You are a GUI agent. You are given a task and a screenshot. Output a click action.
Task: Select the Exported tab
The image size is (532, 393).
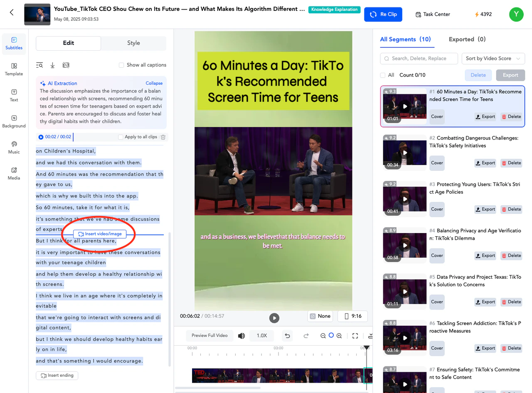(x=467, y=39)
